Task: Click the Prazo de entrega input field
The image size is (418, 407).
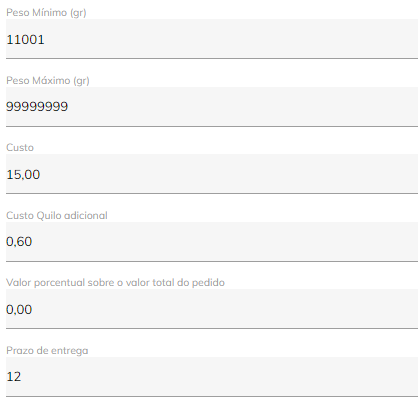Action: pyautogui.click(x=212, y=377)
